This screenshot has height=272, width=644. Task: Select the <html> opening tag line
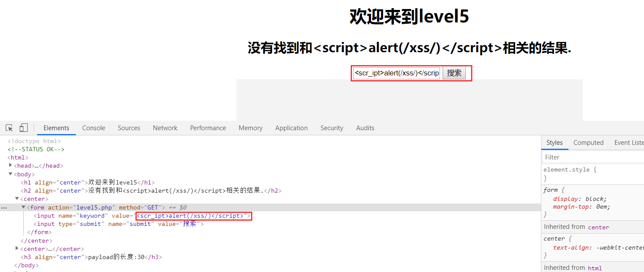click(x=18, y=157)
